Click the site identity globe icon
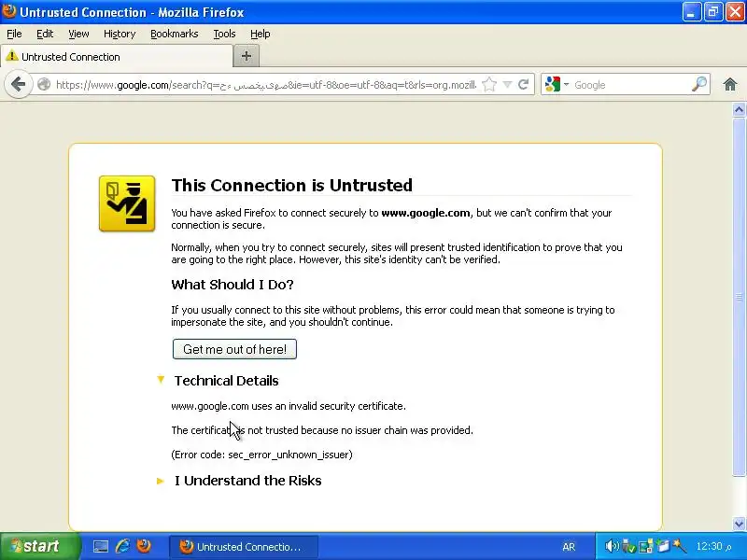The width and height of the screenshot is (747, 560). click(44, 85)
